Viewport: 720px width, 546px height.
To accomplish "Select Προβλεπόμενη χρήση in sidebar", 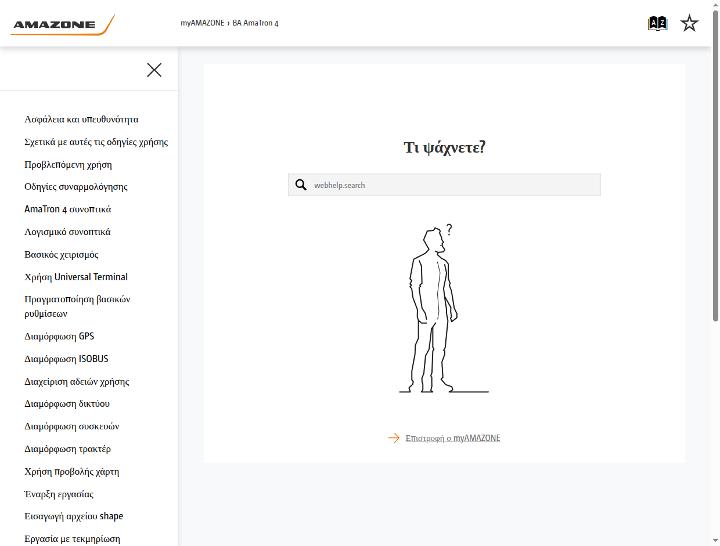I will [68, 164].
